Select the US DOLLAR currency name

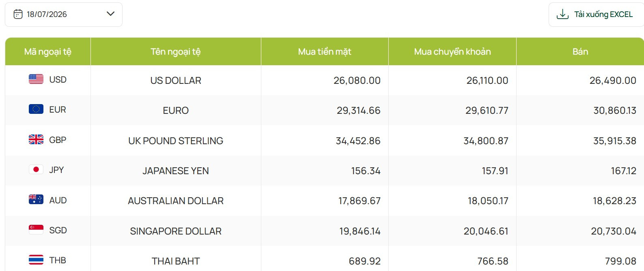(x=176, y=81)
